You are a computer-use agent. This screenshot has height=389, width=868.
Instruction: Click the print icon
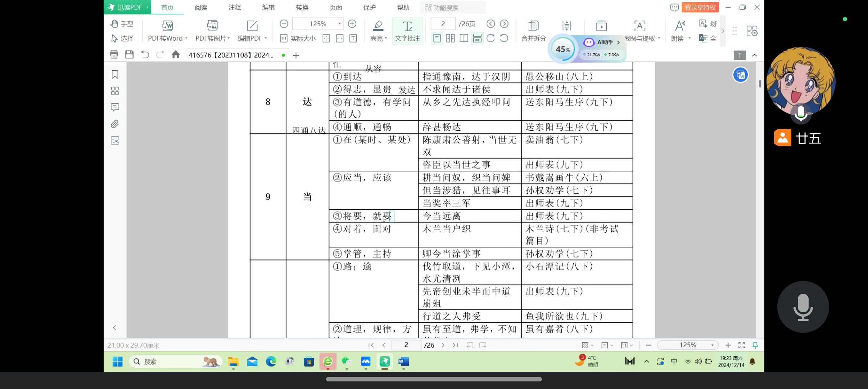[114, 54]
